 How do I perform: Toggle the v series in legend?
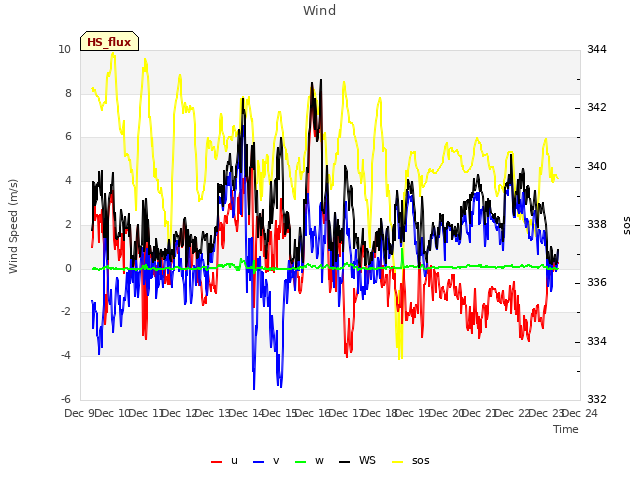tap(266, 461)
